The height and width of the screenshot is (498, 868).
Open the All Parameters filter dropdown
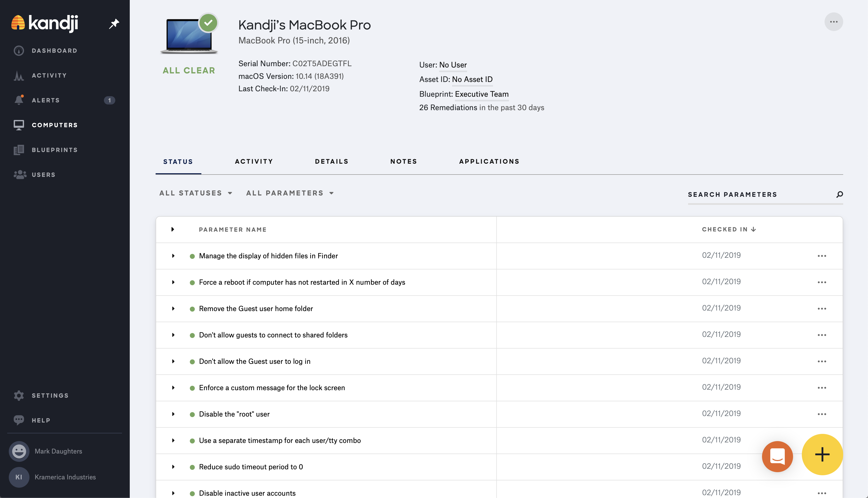coord(290,193)
